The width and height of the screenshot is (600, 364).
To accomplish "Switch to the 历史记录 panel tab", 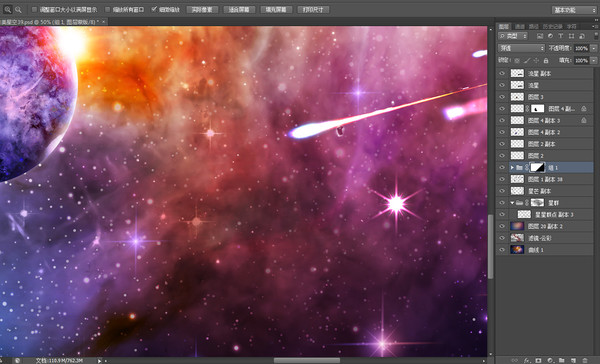I will [553, 26].
